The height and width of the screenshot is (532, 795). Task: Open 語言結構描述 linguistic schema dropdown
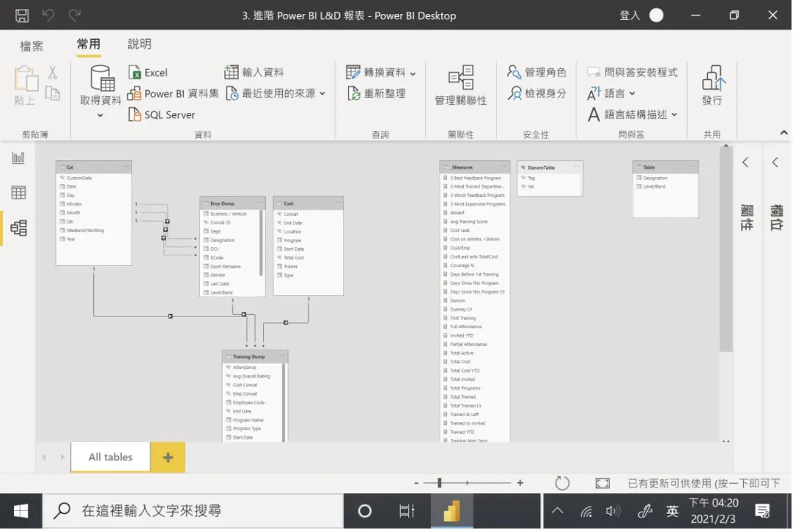click(x=674, y=115)
